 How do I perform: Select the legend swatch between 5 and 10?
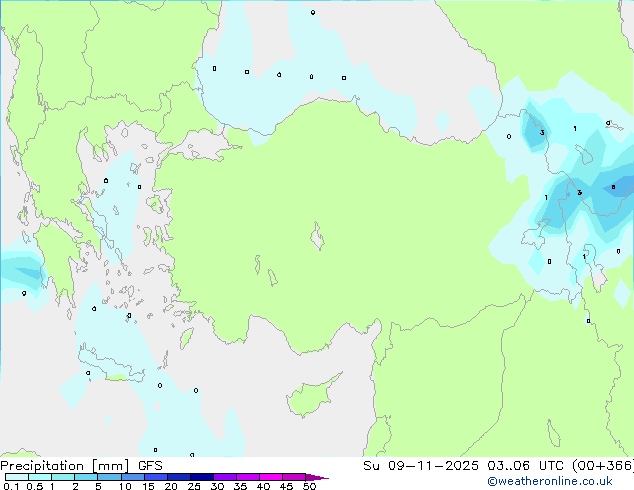[109, 477]
